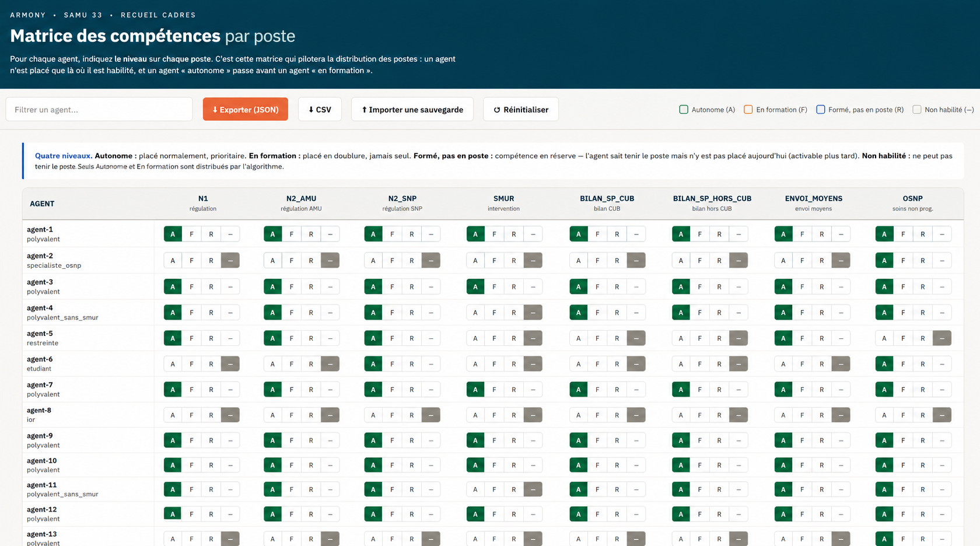This screenshot has height=546, width=980.
Task: Set agent-4 SMUR to Autonome
Action: pyautogui.click(x=475, y=312)
